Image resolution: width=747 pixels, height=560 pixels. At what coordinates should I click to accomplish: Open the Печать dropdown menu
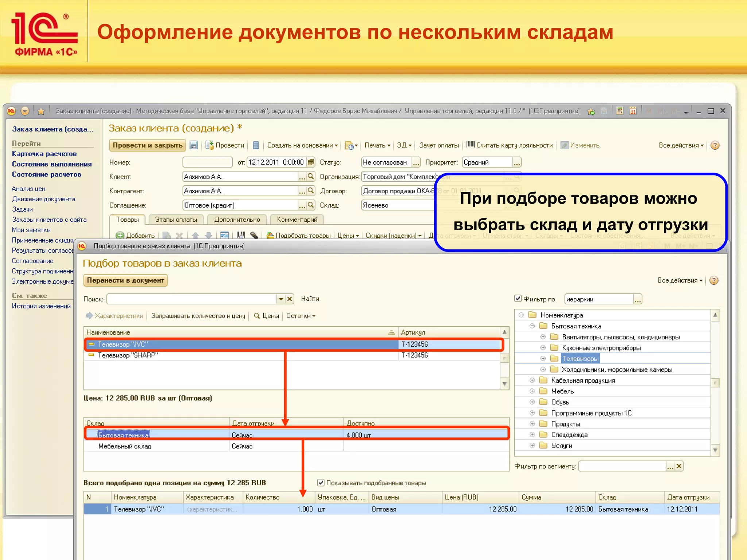coord(378,145)
